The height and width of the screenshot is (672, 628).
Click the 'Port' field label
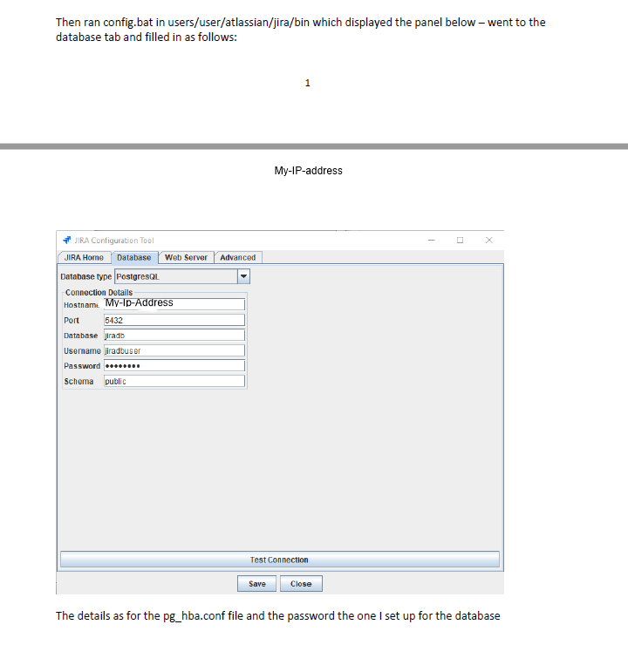72,321
